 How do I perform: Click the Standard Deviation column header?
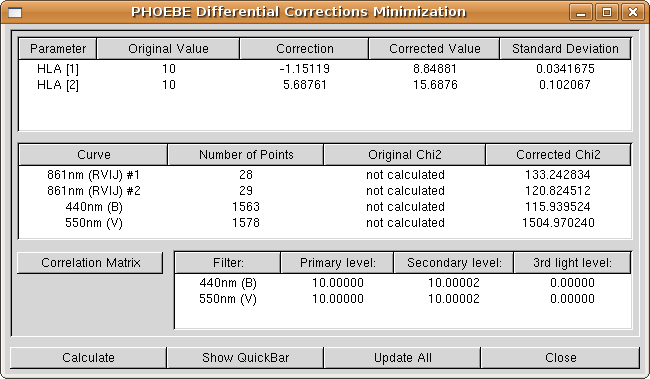click(565, 49)
